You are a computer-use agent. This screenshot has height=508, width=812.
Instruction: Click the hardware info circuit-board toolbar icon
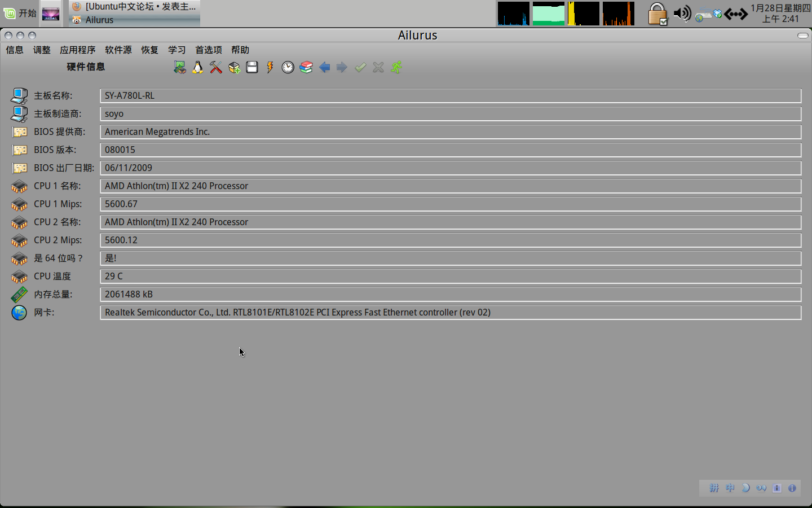pyautogui.click(x=179, y=68)
